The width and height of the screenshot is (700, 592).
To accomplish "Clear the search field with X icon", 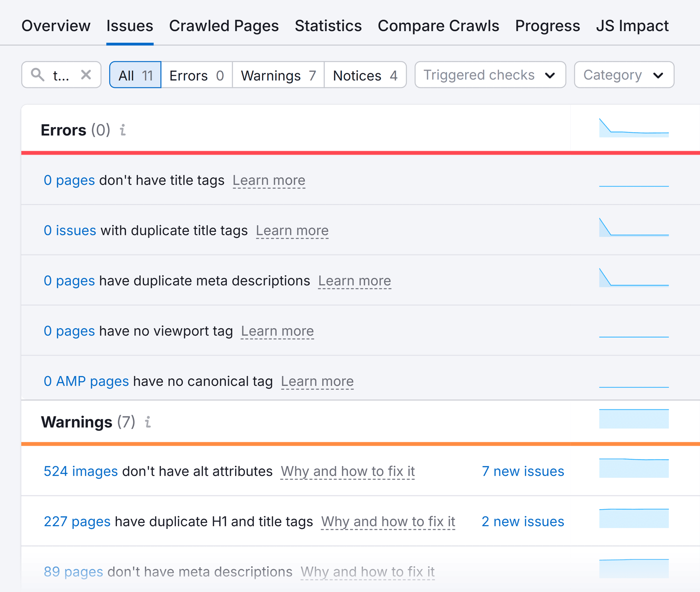I will pos(86,74).
